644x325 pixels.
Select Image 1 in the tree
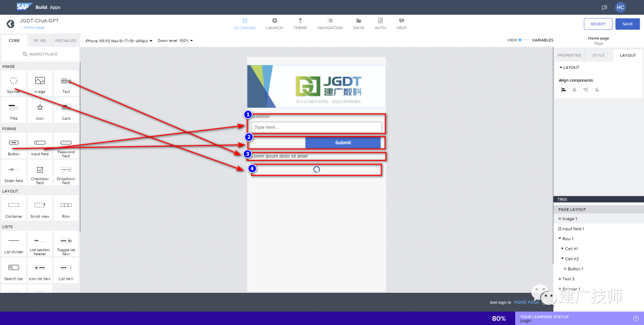click(x=569, y=219)
